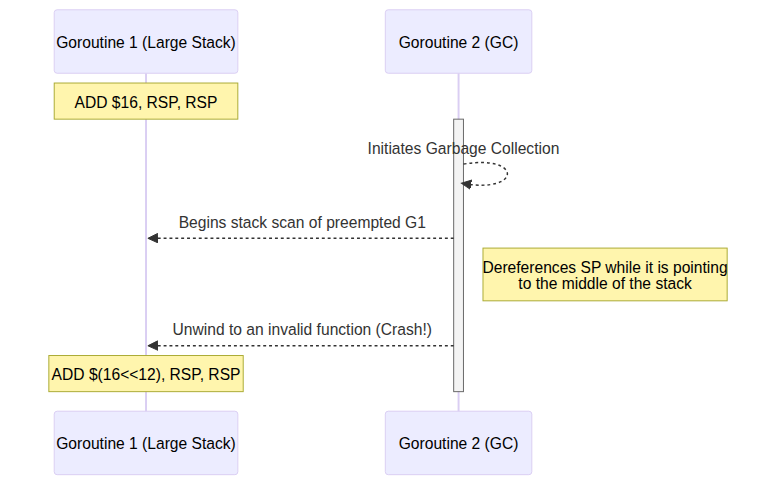Screen dimensions: 784x491
Task: Click the Unwind to an invalid function label
Action: pyautogui.click(x=302, y=329)
